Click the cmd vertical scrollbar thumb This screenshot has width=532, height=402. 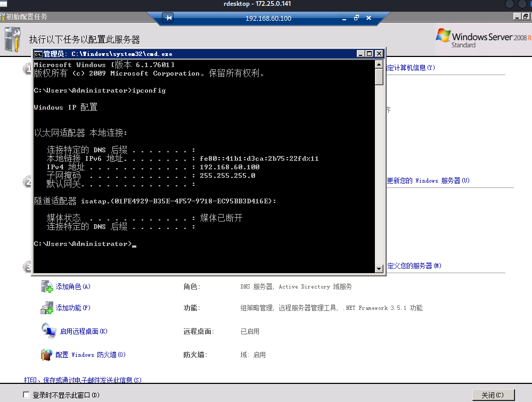(x=379, y=77)
